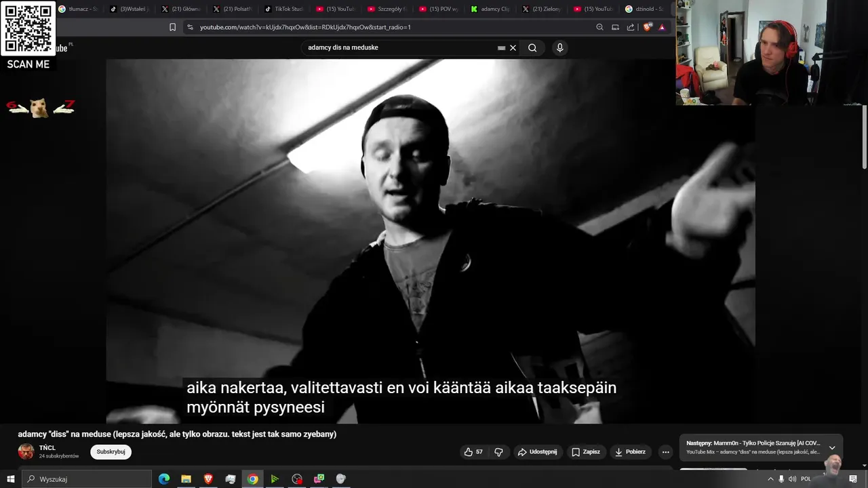The height and width of the screenshot is (488, 868).
Task: Open the on-screen keyboard in YouTube search
Action: (501, 48)
